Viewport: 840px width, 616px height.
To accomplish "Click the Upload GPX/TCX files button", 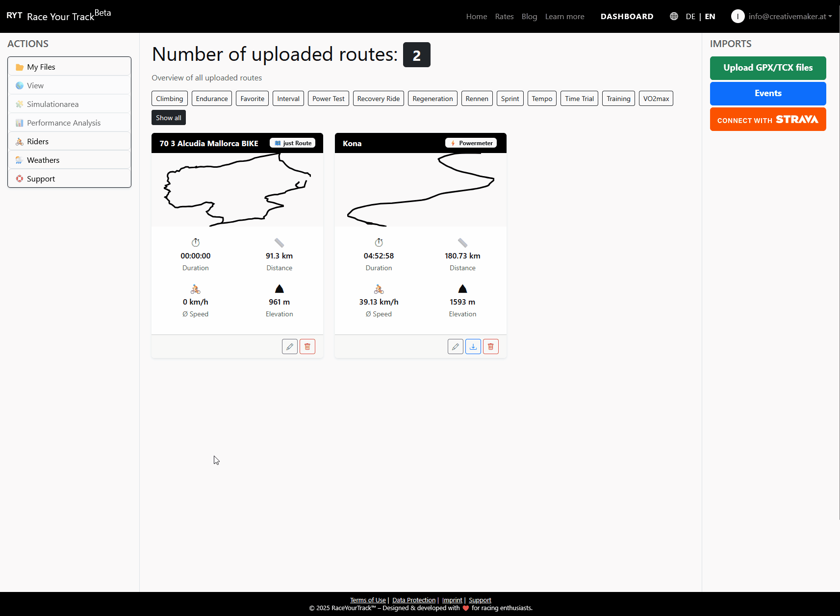I will [x=767, y=68].
